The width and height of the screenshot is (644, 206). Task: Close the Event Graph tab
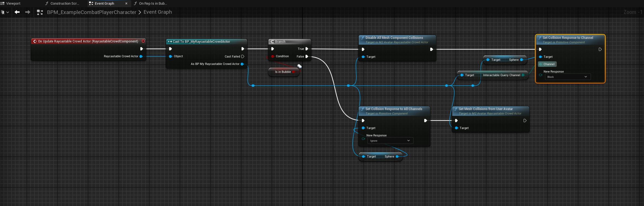click(126, 4)
